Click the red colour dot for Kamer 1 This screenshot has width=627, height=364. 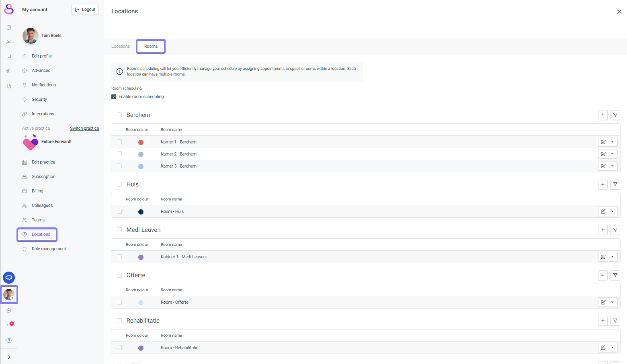[x=141, y=142]
